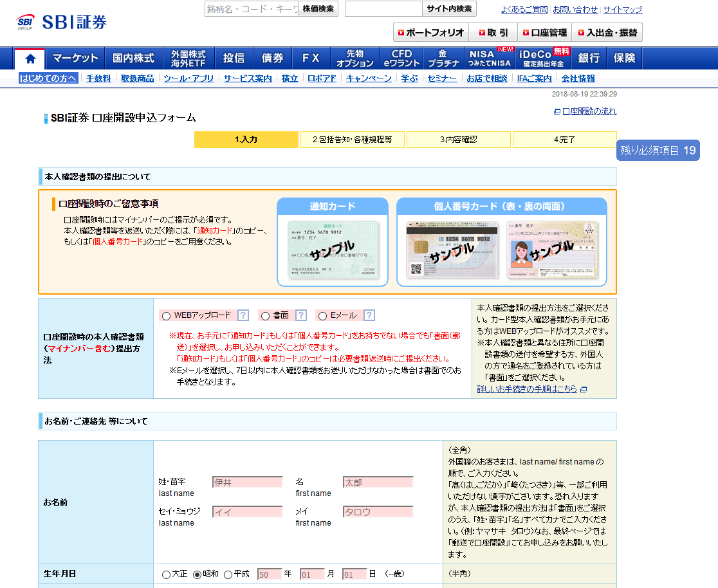Viewport: 718px width, 588px height.
Task: Click the セイ katakana last name field
Action: point(248,511)
